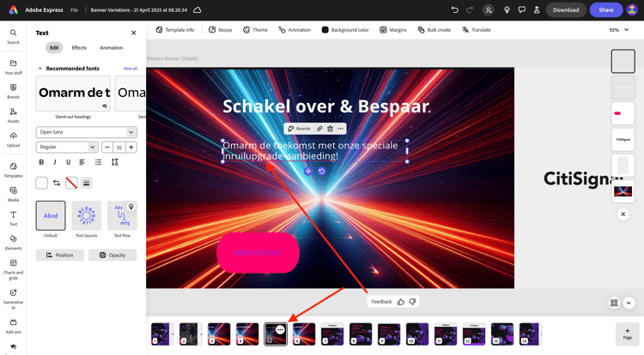Click the Adobe Express home logo
This screenshot has width=644, height=355.
tap(13, 9)
